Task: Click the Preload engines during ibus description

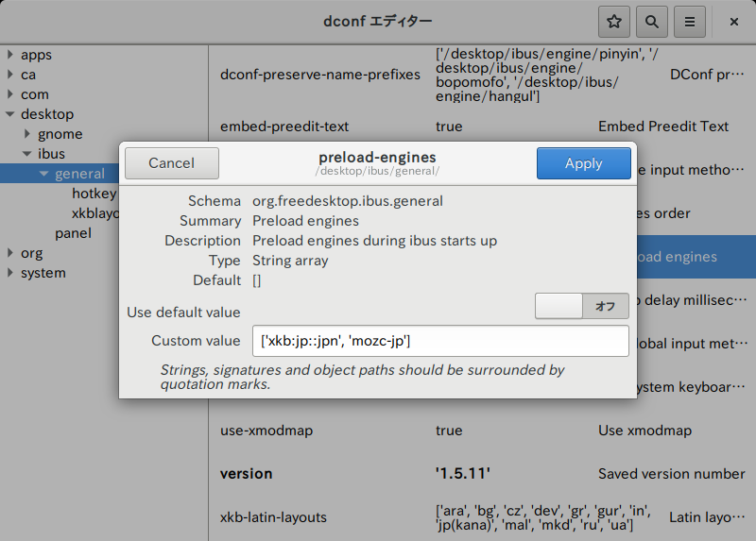Action: point(374,241)
